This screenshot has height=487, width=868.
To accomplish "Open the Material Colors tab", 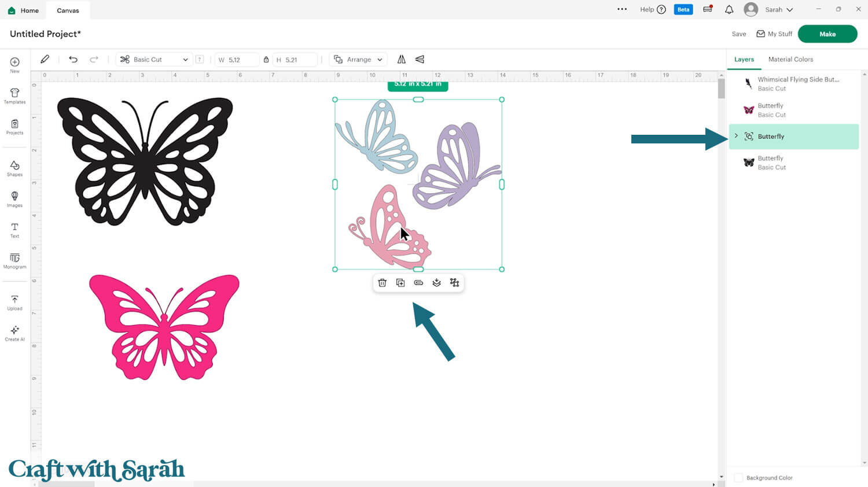I will click(790, 60).
